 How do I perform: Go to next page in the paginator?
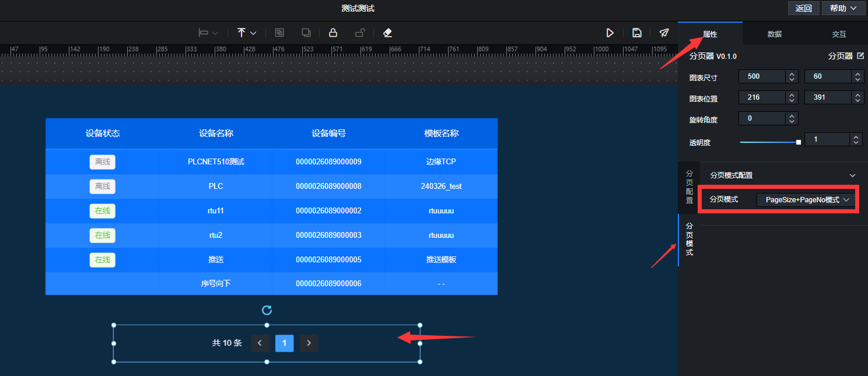pos(309,343)
